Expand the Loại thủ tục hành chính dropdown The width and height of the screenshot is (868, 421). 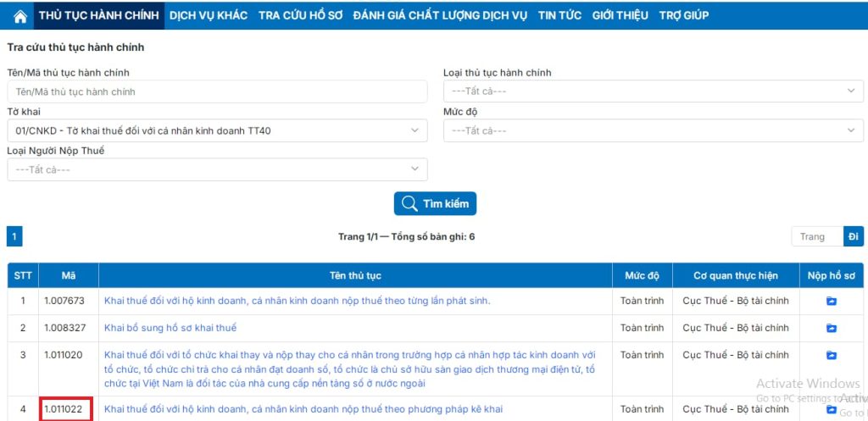tap(654, 91)
